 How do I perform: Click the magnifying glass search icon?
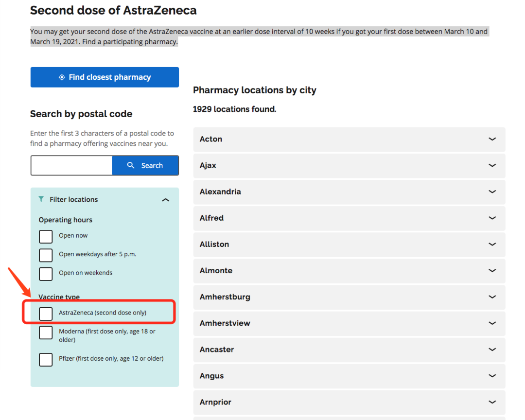pyautogui.click(x=131, y=165)
